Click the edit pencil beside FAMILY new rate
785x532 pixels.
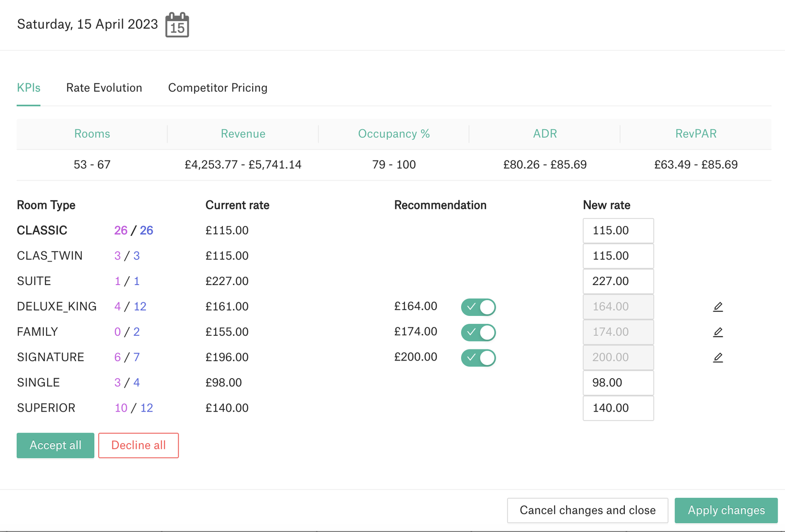[718, 332]
